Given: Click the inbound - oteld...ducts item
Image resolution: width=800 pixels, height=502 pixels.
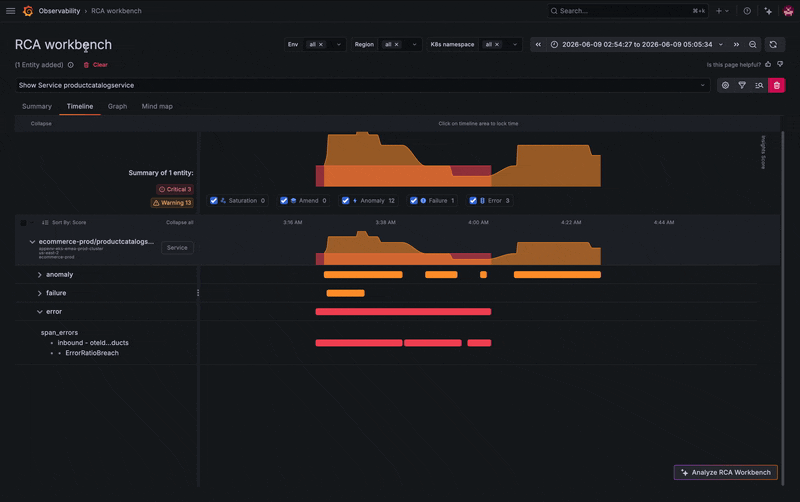Looking at the screenshot, I should click(x=93, y=343).
